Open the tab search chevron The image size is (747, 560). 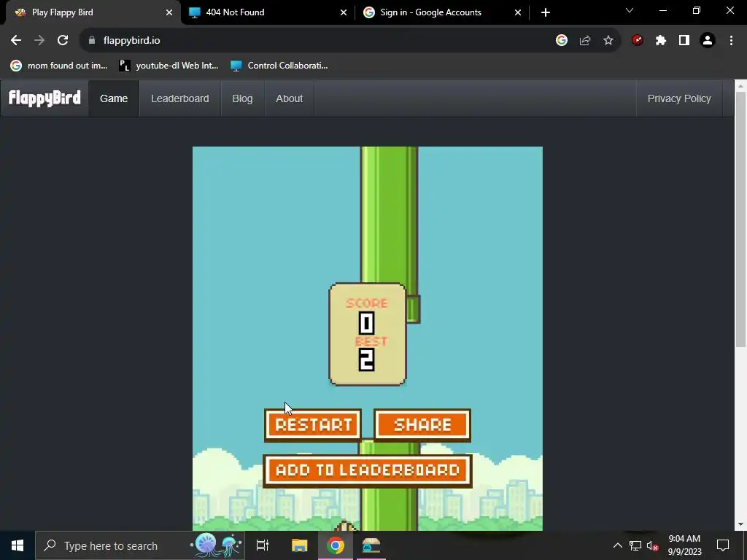click(x=630, y=10)
